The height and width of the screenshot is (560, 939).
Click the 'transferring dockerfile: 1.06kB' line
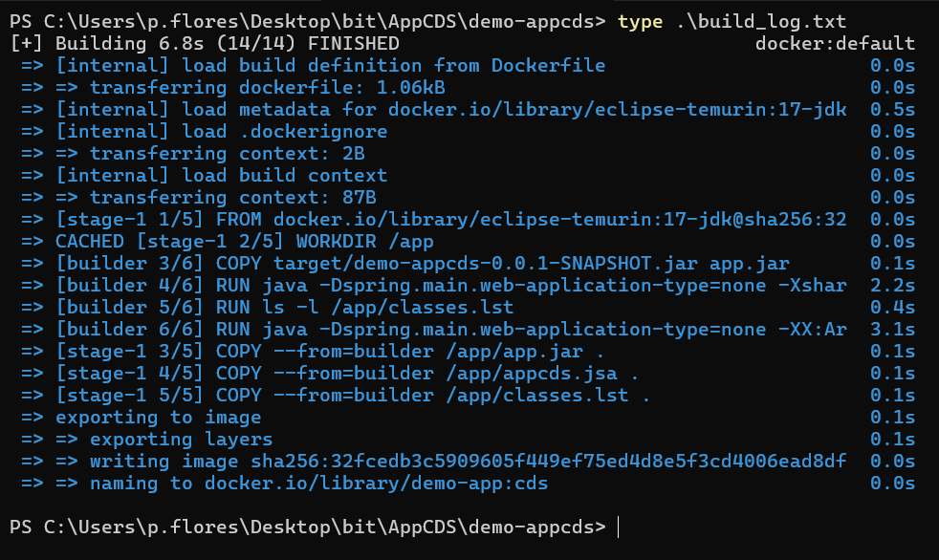pyautogui.click(x=268, y=88)
